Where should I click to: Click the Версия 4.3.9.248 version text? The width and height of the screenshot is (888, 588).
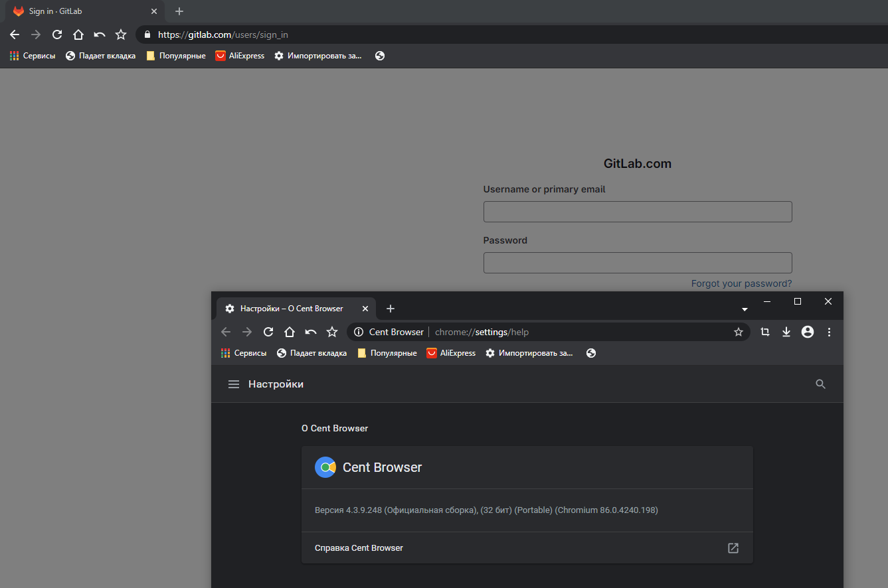tap(486, 510)
